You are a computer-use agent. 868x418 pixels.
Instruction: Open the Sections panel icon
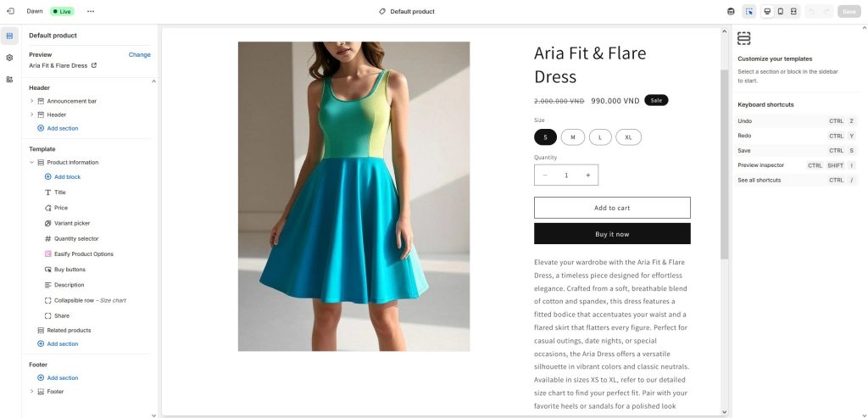(x=9, y=36)
